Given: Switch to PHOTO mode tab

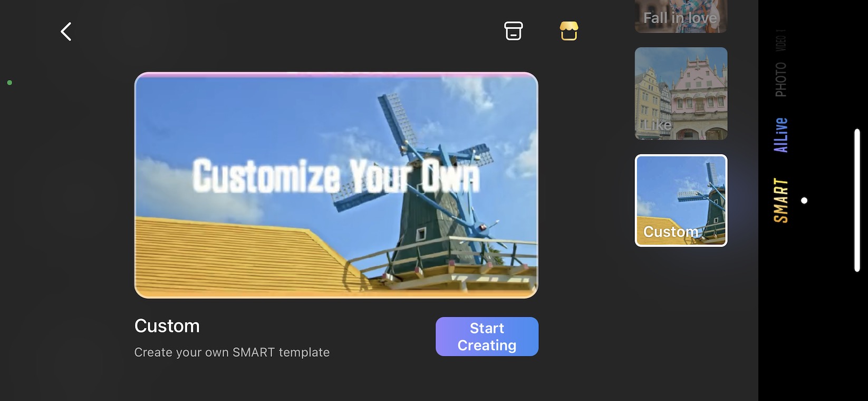Looking at the screenshot, I should pyautogui.click(x=781, y=80).
